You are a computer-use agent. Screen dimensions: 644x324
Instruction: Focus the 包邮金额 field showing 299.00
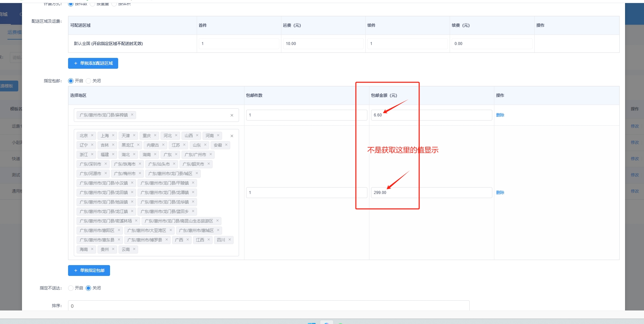tap(432, 193)
